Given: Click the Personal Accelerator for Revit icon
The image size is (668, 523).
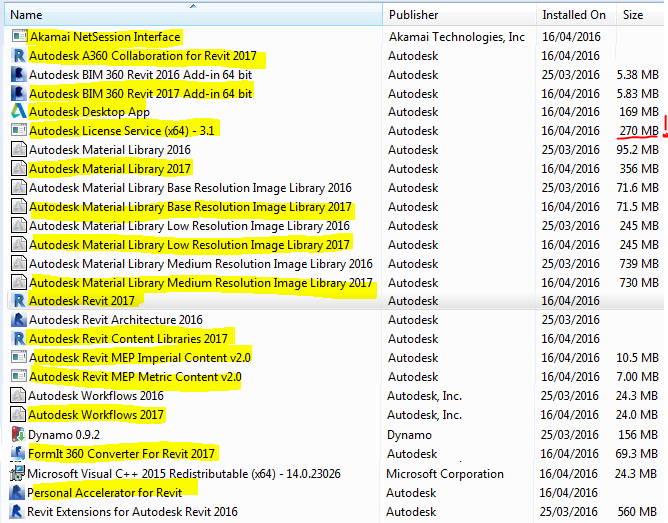Looking at the screenshot, I should (x=17, y=492).
